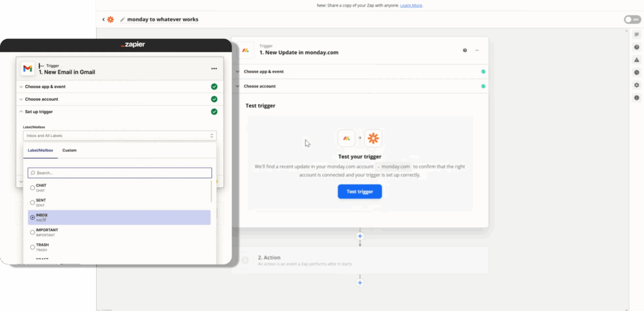The image size is (644, 311).
Task: Click the Zap name 'monday to whatever works'
Action: coord(163,19)
